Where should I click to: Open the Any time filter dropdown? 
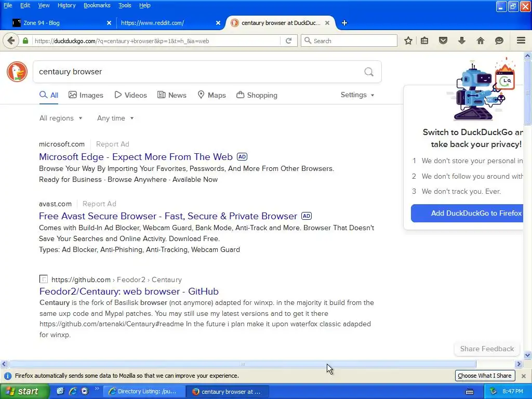click(115, 118)
